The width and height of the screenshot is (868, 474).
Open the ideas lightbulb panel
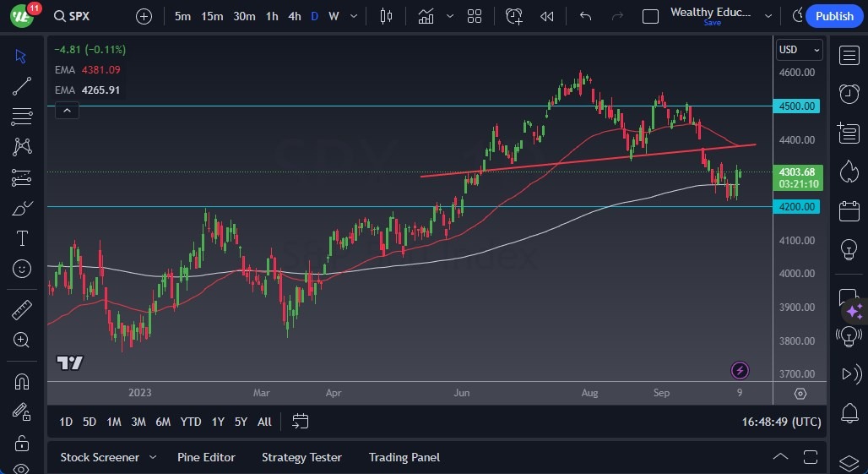pyautogui.click(x=849, y=250)
